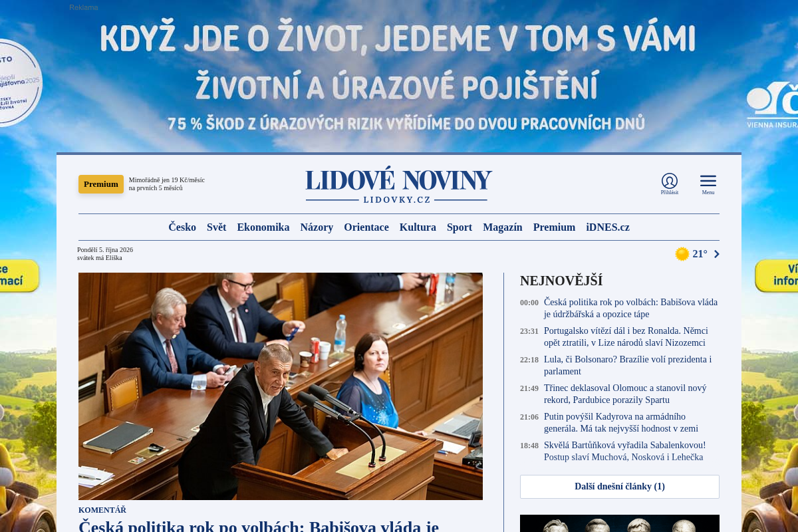
Task: Go to the Ekonomika section
Action: [263, 227]
